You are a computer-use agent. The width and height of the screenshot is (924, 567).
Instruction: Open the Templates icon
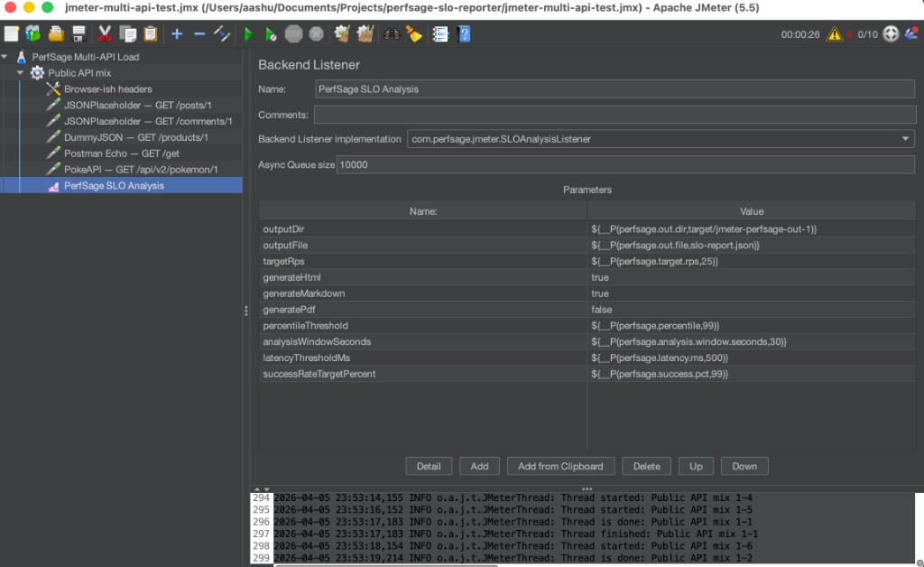pyautogui.click(x=33, y=34)
